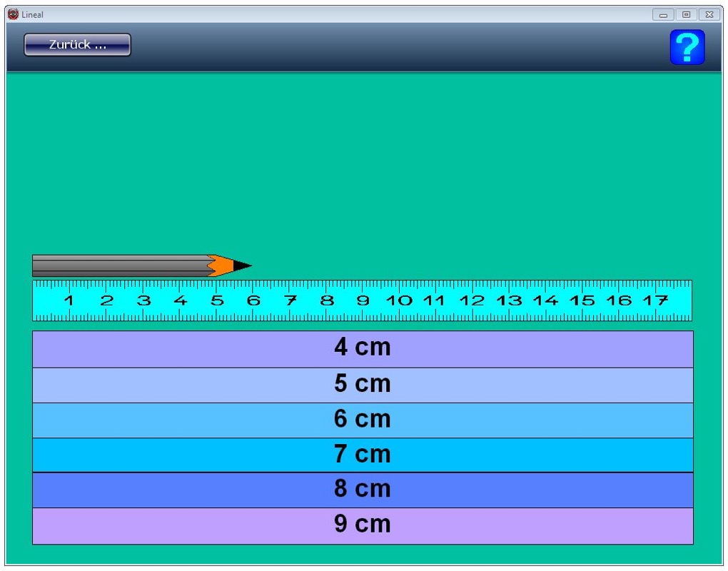Screen dimensions: 728x571
Task: Click the number 10 on the ruler
Action: coord(399,300)
